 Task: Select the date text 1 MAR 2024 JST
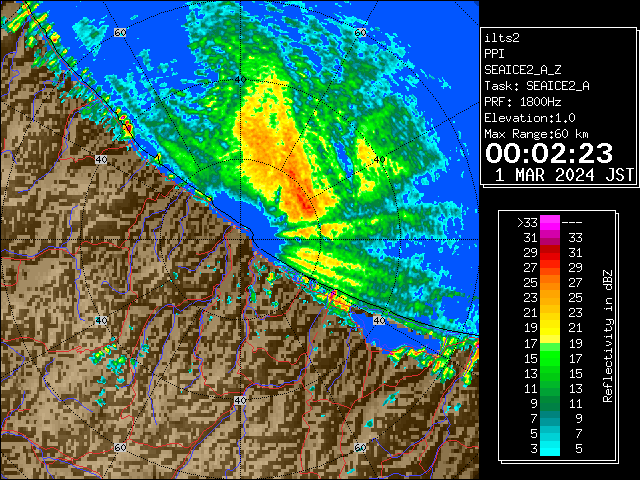coord(564,175)
